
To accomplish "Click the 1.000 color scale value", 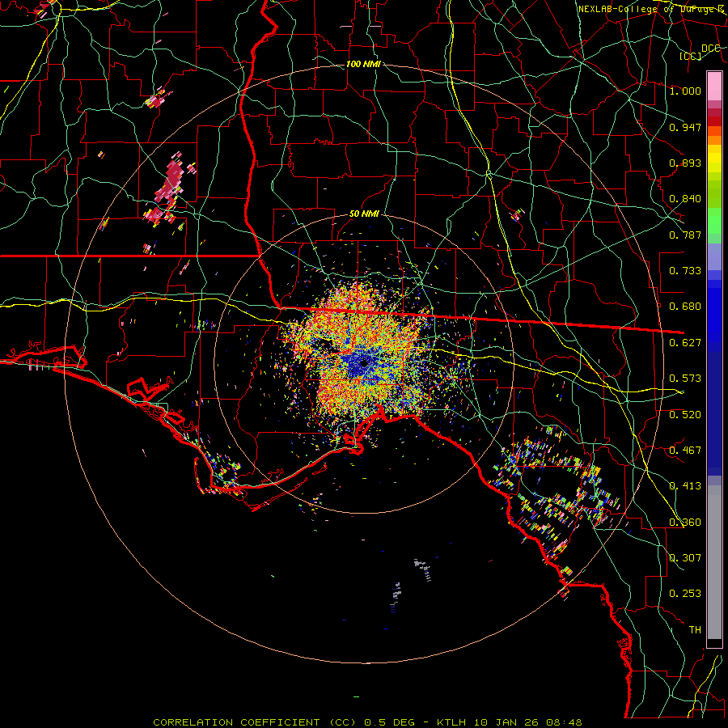I will coord(685,91).
